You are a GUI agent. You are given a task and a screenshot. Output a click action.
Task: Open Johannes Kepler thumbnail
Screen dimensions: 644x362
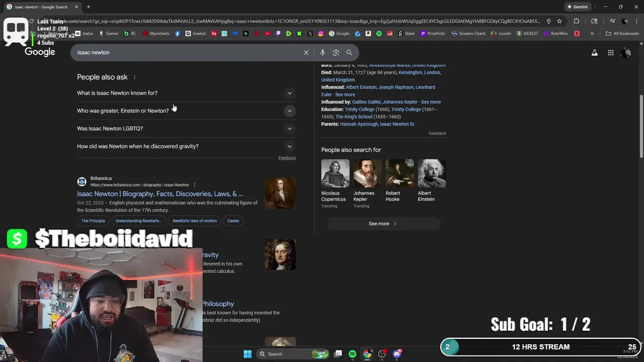tap(367, 173)
